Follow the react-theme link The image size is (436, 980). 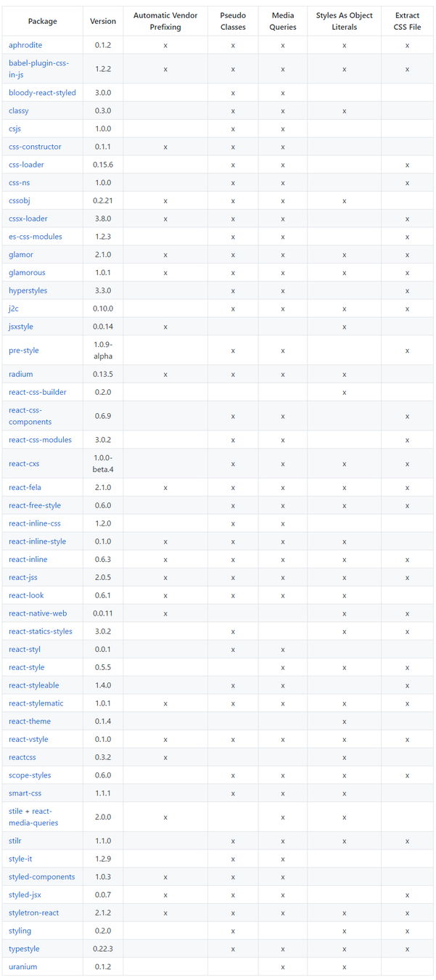click(x=29, y=722)
